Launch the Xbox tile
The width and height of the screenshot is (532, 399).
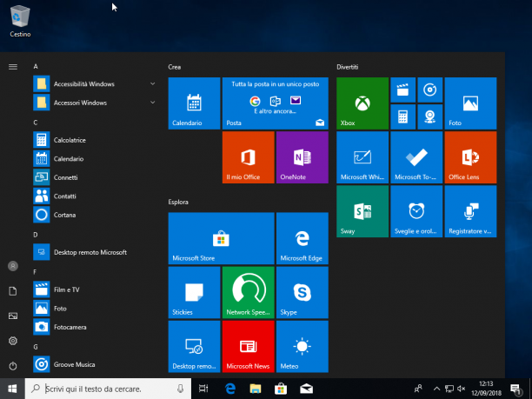click(362, 103)
